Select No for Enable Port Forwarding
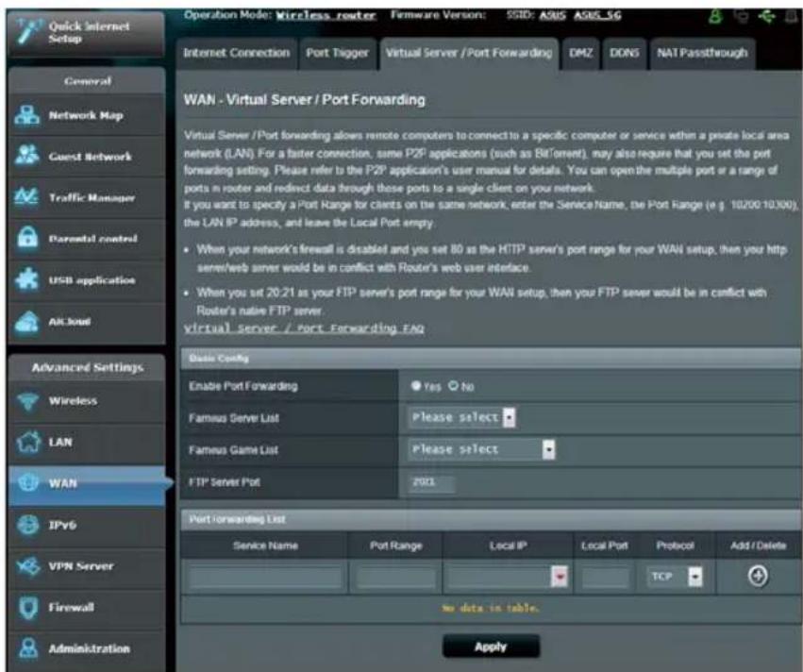Screen dimensions: 803x672 click(x=453, y=386)
